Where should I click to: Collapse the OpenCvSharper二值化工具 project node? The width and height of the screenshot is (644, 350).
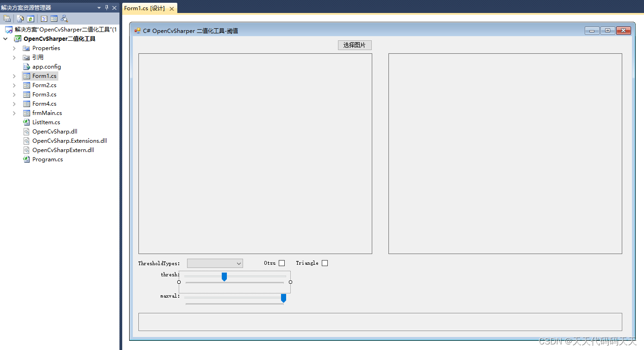(x=5, y=38)
